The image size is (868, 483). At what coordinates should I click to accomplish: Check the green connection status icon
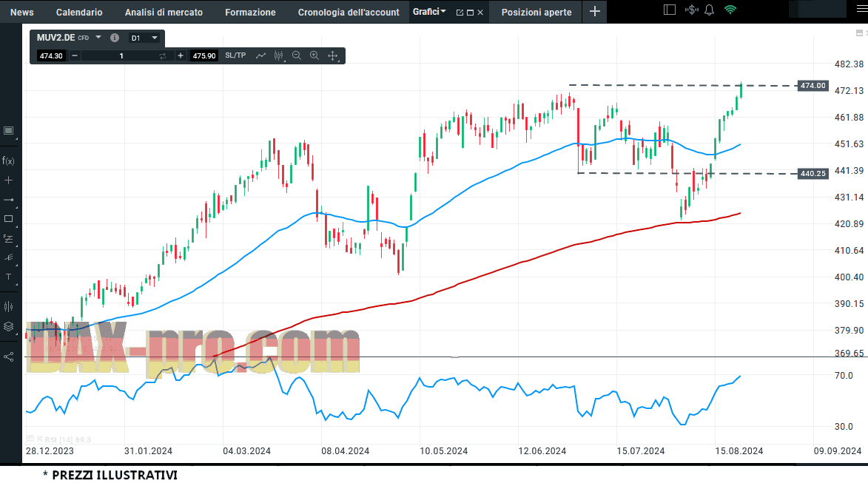[730, 10]
